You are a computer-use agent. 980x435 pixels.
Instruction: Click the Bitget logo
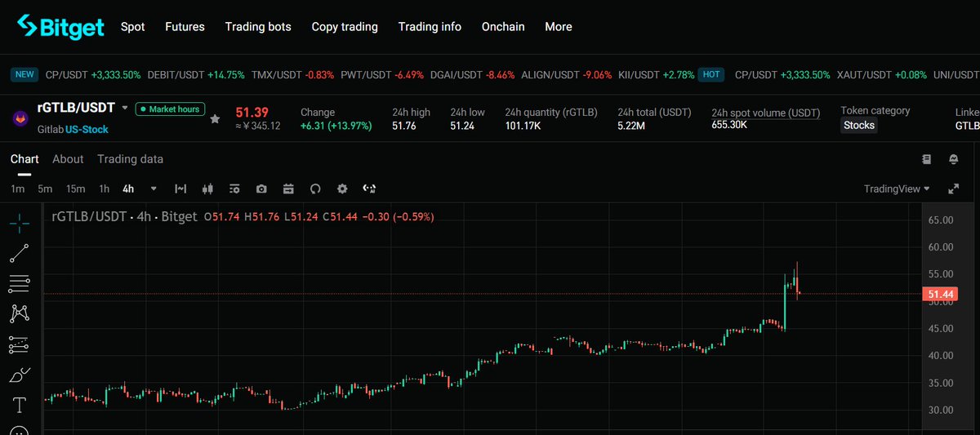(60, 27)
